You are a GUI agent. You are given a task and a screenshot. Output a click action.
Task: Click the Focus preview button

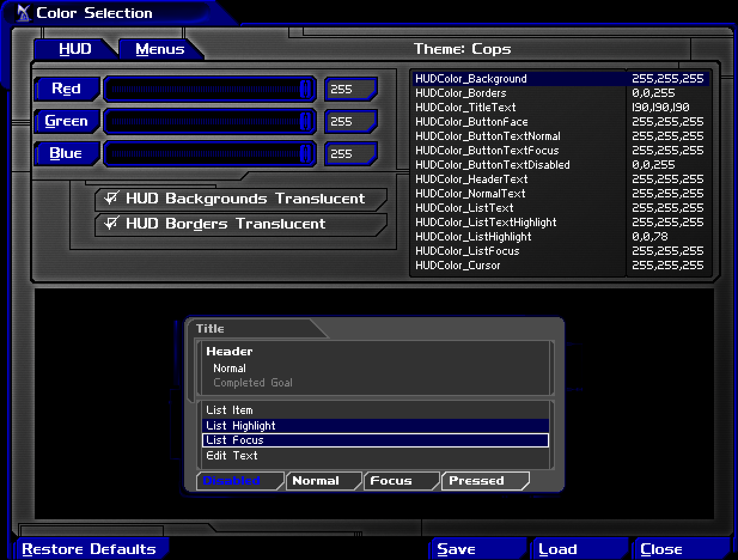coord(402,480)
